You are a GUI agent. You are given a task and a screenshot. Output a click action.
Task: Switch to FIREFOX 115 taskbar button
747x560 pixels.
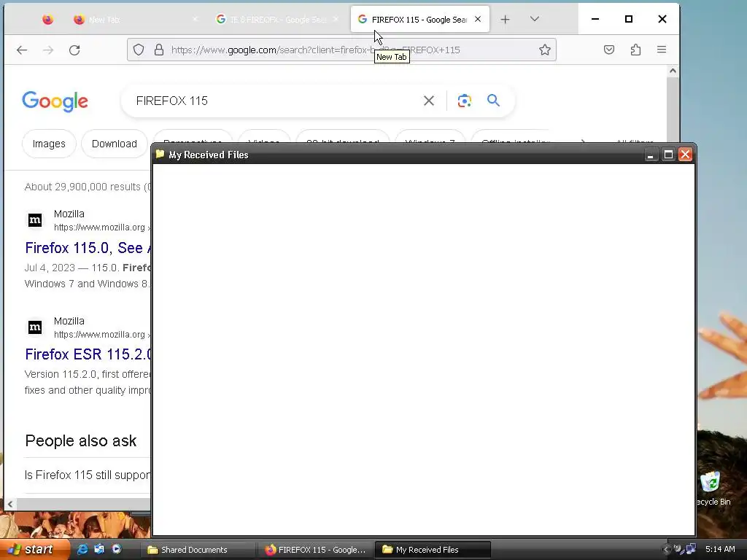[316, 550]
